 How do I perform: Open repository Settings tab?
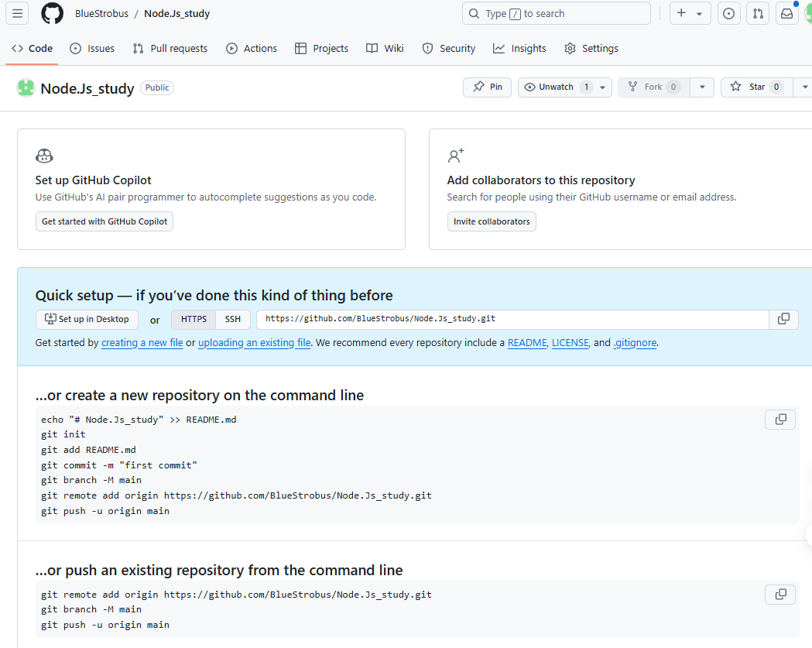pos(591,48)
